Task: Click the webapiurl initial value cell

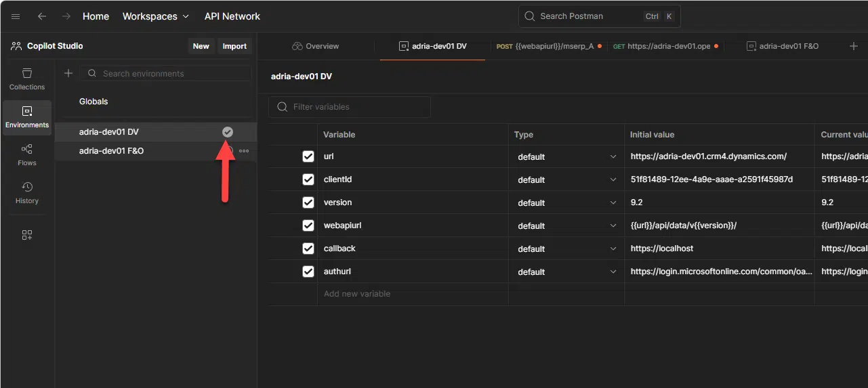Action: tap(720, 225)
